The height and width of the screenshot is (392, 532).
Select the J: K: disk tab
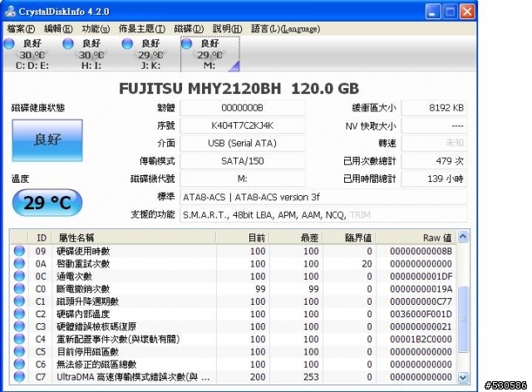150,54
